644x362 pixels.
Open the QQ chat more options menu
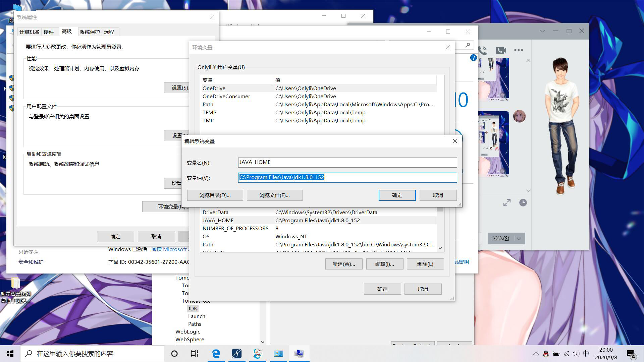[519, 50]
